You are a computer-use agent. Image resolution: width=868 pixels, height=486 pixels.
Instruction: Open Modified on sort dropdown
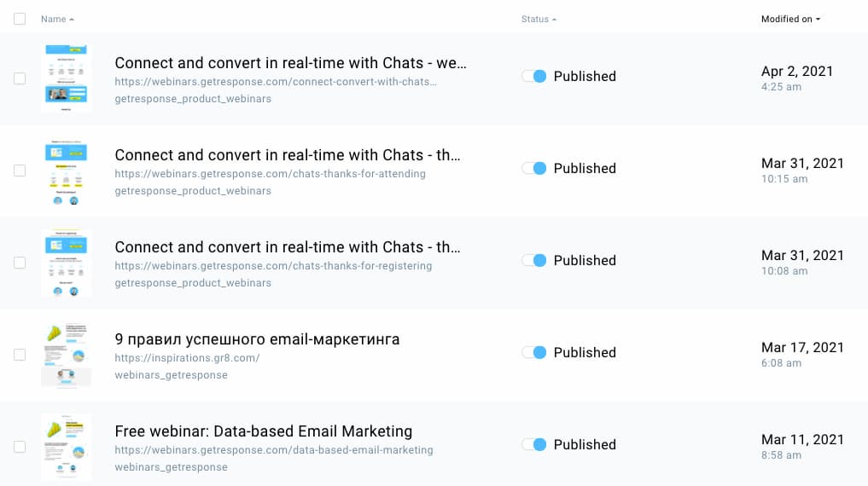point(818,19)
